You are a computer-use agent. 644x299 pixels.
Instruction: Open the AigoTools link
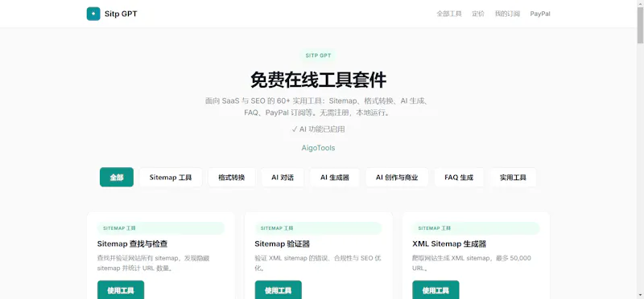pos(318,148)
